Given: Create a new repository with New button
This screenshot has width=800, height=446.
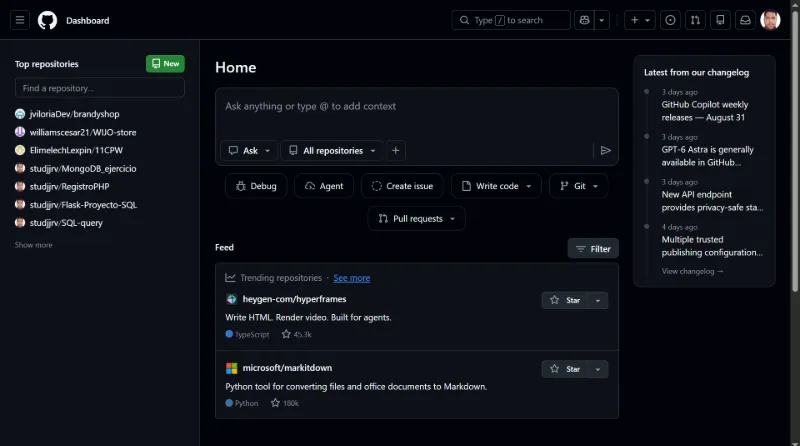Looking at the screenshot, I should pos(165,64).
